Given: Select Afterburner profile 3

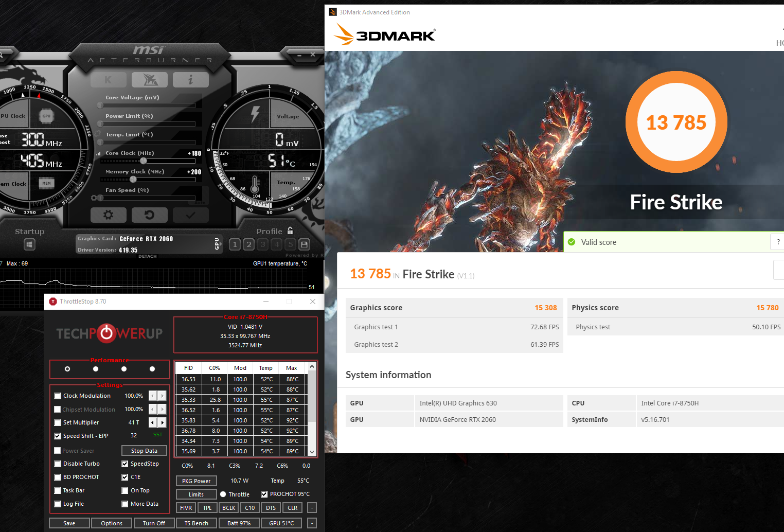Looking at the screenshot, I should pos(262,244).
